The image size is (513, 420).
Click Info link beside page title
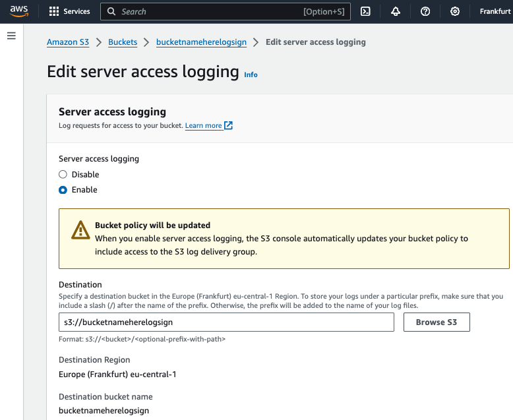pos(251,75)
